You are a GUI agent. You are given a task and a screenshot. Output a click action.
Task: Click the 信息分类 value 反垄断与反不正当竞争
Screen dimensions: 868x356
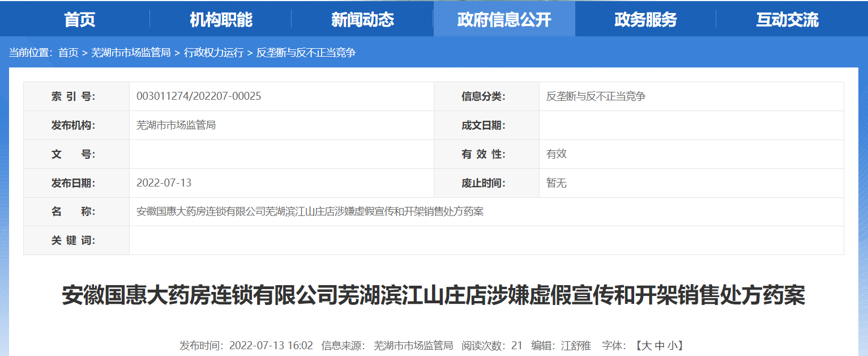[x=596, y=96]
